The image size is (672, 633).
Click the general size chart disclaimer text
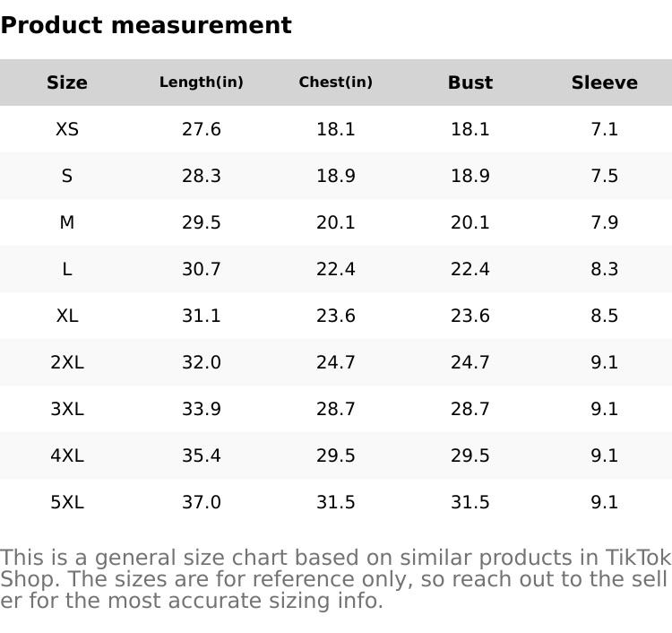point(335,579)
